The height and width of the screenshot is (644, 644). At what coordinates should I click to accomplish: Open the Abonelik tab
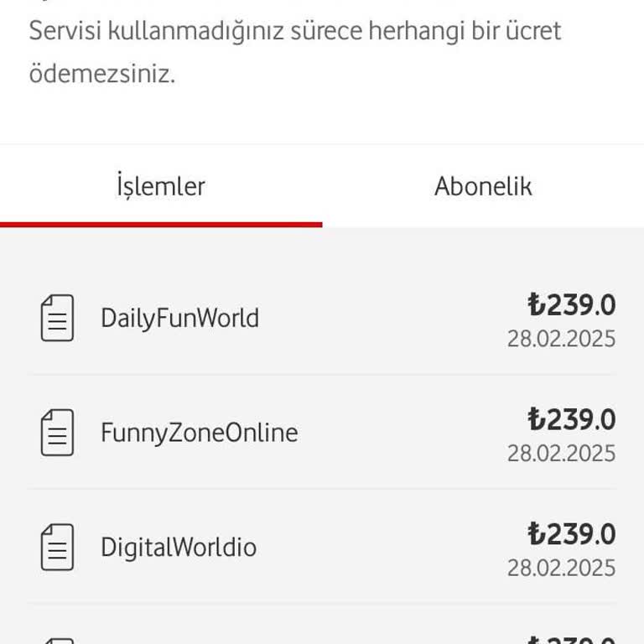point(483,186)
